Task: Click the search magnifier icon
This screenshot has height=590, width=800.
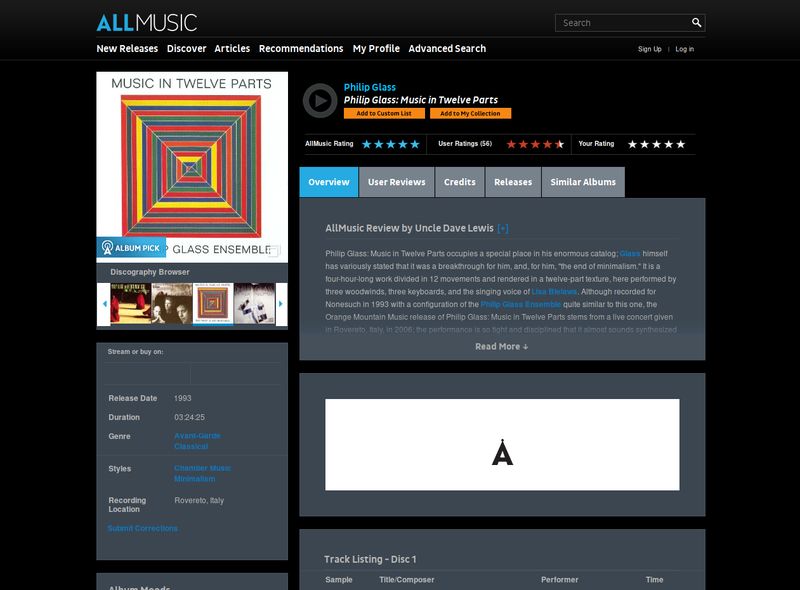Action: click(x=696, y=22)
